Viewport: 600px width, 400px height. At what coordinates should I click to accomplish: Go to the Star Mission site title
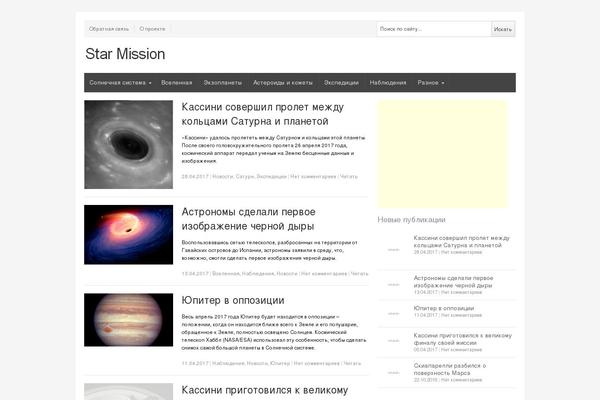point(125,54)
